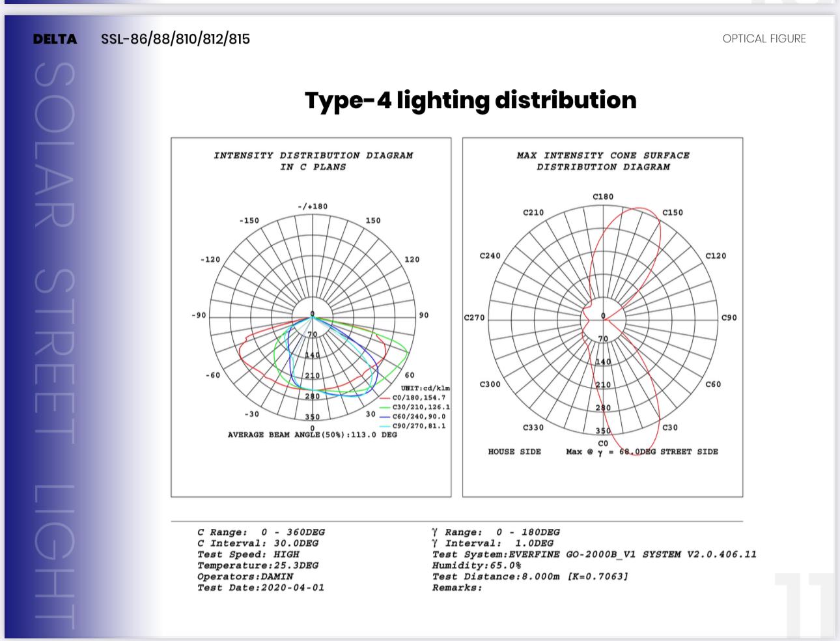Click the OPTICAL FIGURE section label
The width and height of the screenshot is (840, 641).
764,39
